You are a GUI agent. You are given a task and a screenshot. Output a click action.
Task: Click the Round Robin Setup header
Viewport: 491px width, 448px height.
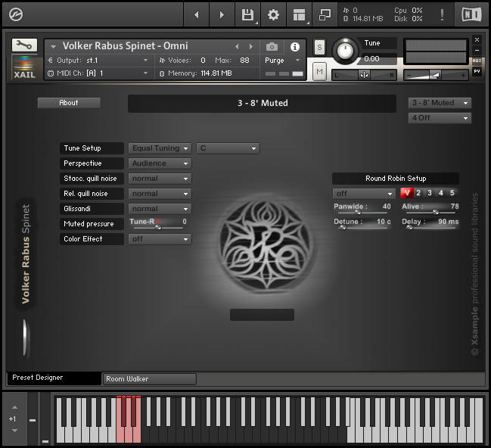tap(396, 179)
